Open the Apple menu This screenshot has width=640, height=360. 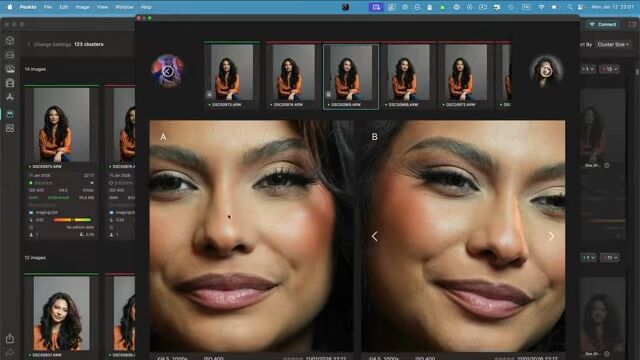pos(10,7)
